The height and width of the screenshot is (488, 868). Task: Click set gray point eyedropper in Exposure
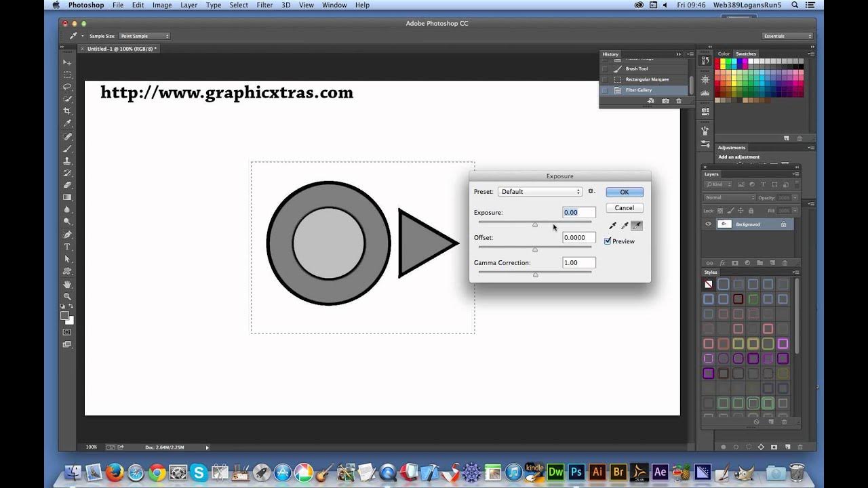(625, 226)
